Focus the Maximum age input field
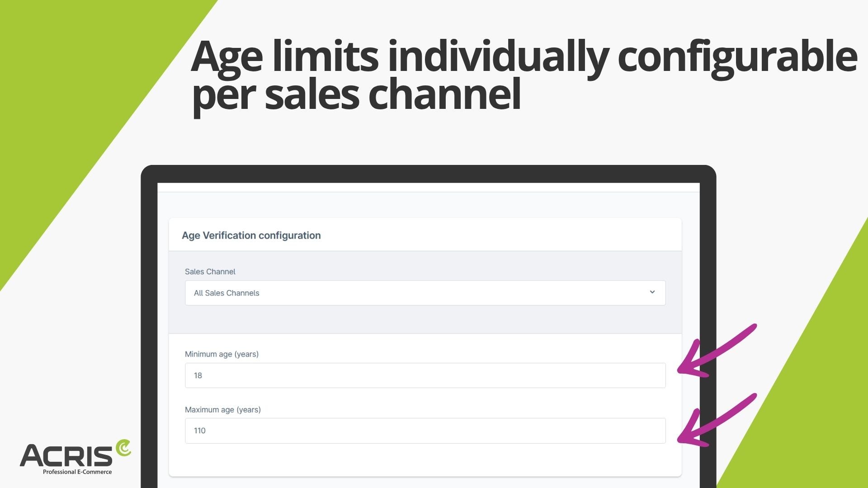 (425, 431)
